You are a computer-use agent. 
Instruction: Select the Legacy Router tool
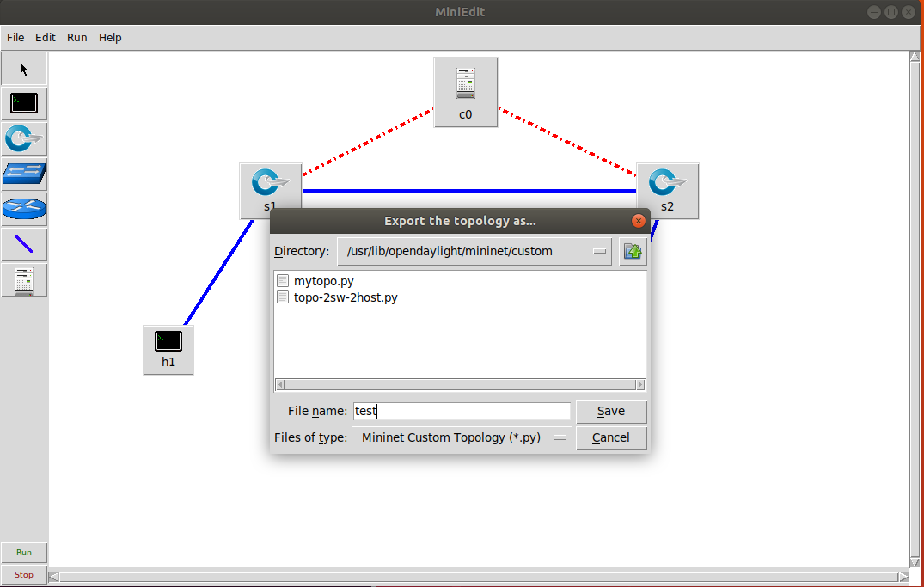(x=24, y=209)
